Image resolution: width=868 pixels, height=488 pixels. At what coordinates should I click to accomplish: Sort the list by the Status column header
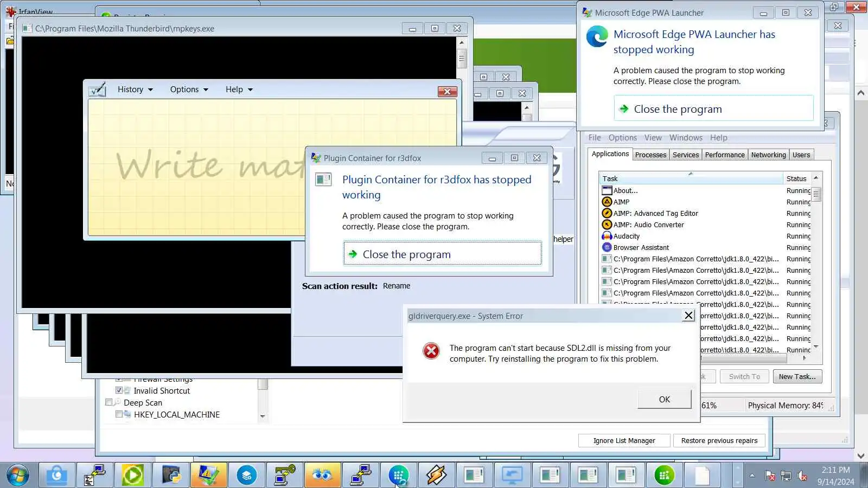pos(797,178)
